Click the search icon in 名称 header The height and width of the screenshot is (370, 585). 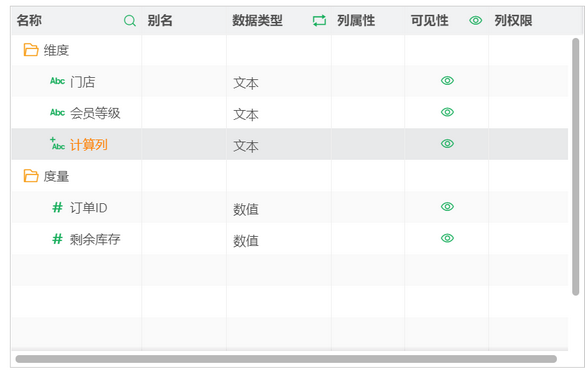pyautogui.click(x=129, y=21)
